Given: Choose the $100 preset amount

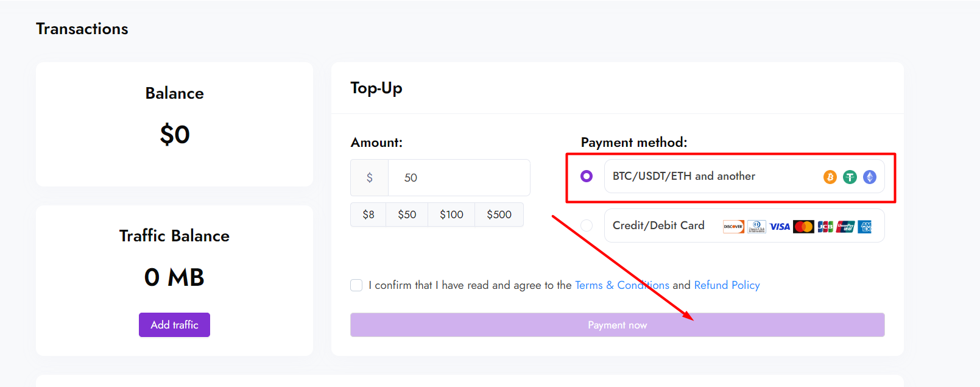Looking at the screenshot, I should click(451, 215).
